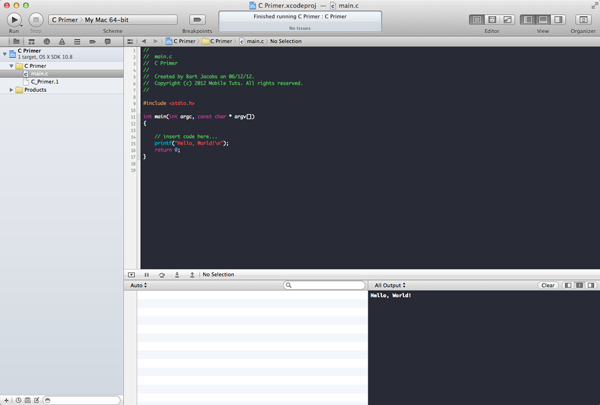Show the Utilities pane
The width and height of the screenshot is (600, 405).
[558, 20]
